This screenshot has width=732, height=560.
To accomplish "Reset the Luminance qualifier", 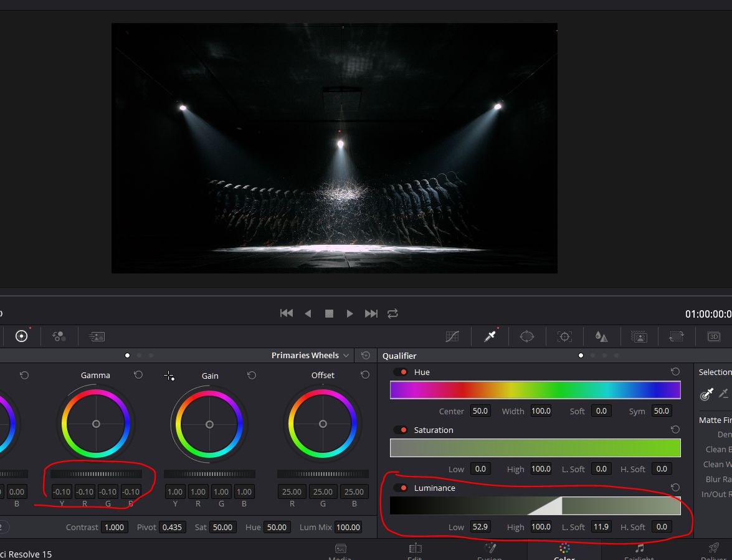I will [x=675, y=487].
